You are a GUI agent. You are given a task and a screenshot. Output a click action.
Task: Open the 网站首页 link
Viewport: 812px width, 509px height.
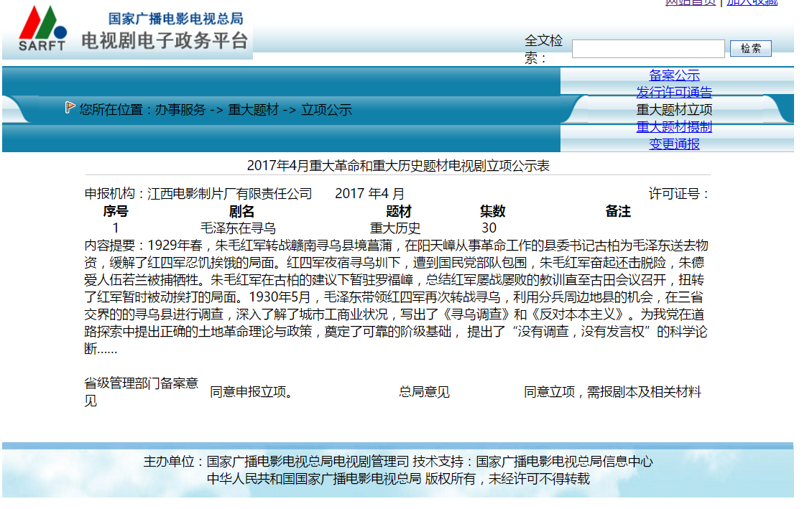click(x=690, y=2)
